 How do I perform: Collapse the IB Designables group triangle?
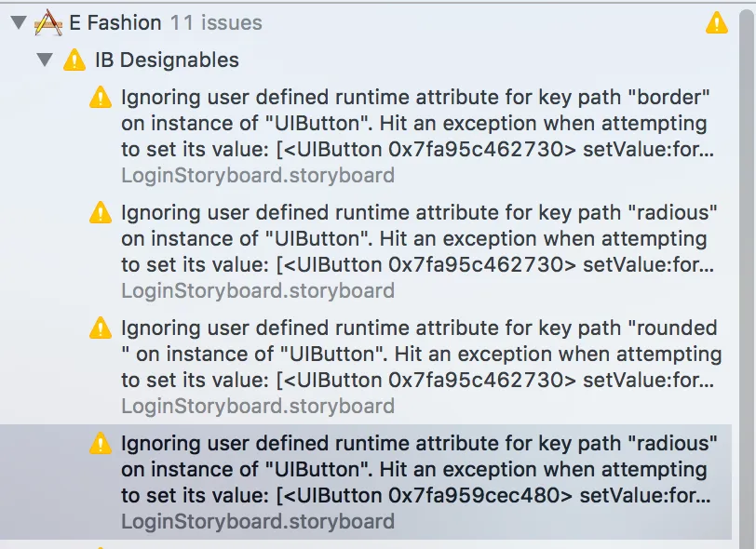(x=44, y=61)
